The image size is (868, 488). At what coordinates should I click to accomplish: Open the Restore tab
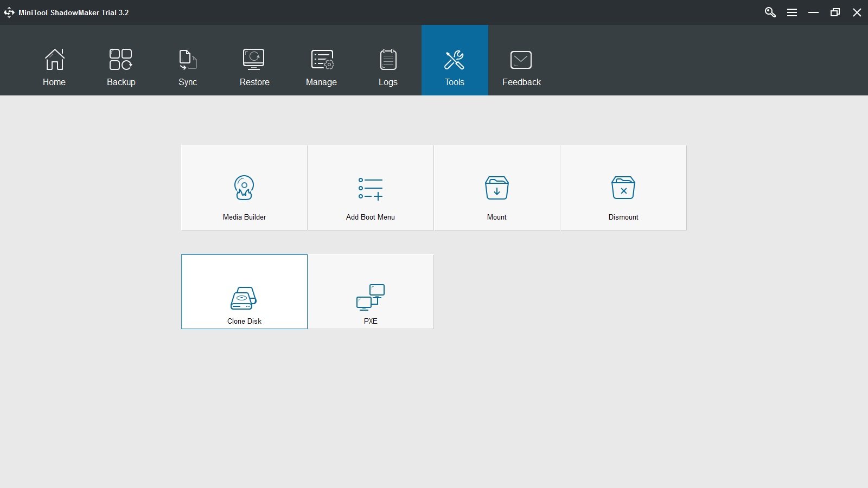point(254,60)
